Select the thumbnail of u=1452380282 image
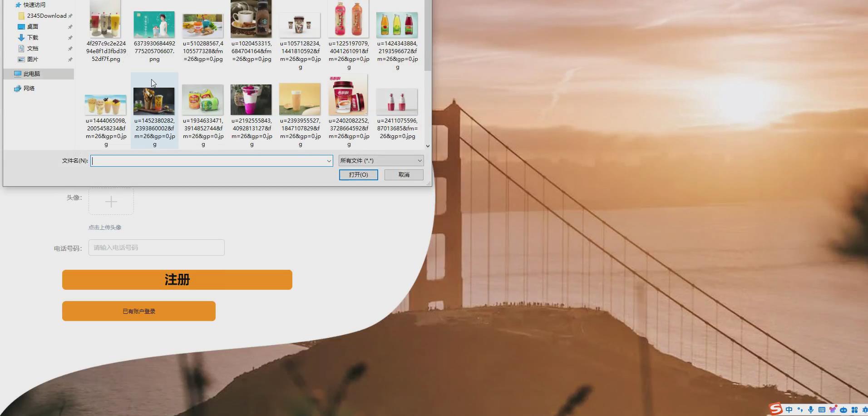This screenshot has height=416, width=868. 154,101
